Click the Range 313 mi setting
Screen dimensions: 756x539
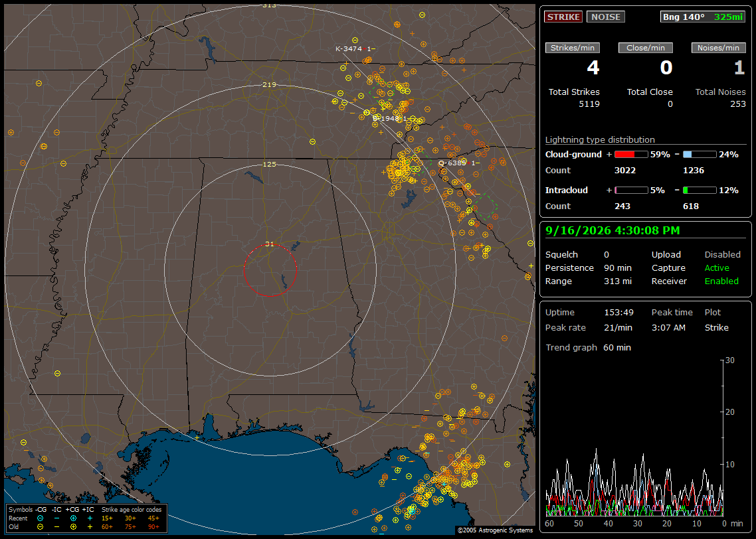click(588, 281)
